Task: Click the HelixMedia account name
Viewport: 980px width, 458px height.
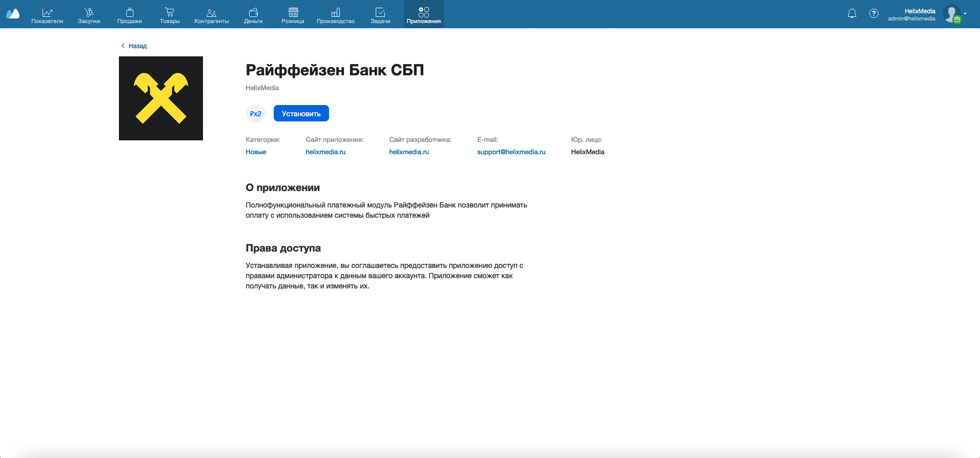Action: click(920, 11)
